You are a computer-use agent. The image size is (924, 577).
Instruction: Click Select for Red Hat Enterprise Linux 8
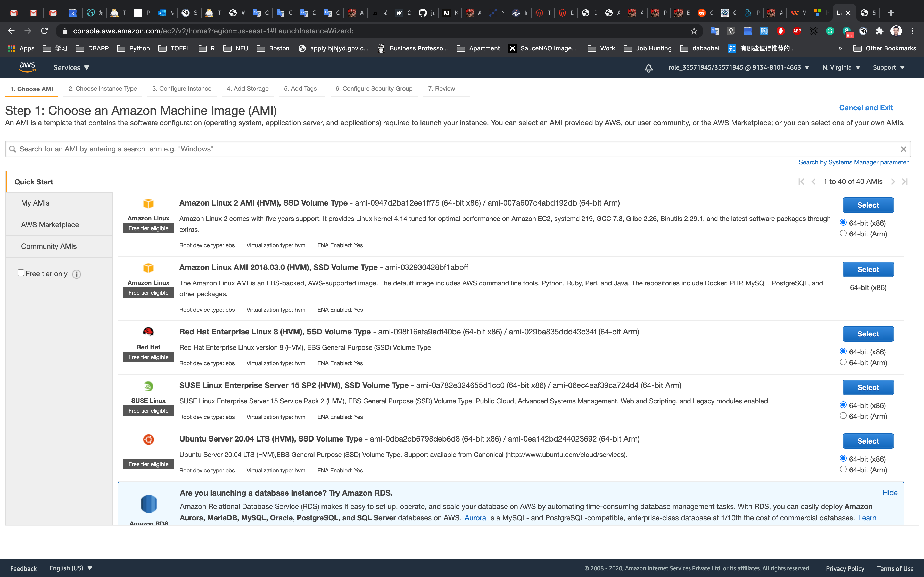(868, 334)
